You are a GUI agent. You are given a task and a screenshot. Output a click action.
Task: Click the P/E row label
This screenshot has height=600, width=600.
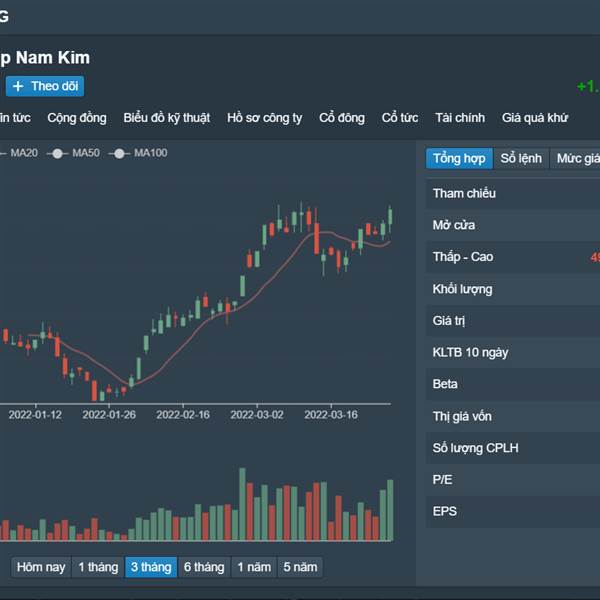pyautogui.click(x=443, y=480)
